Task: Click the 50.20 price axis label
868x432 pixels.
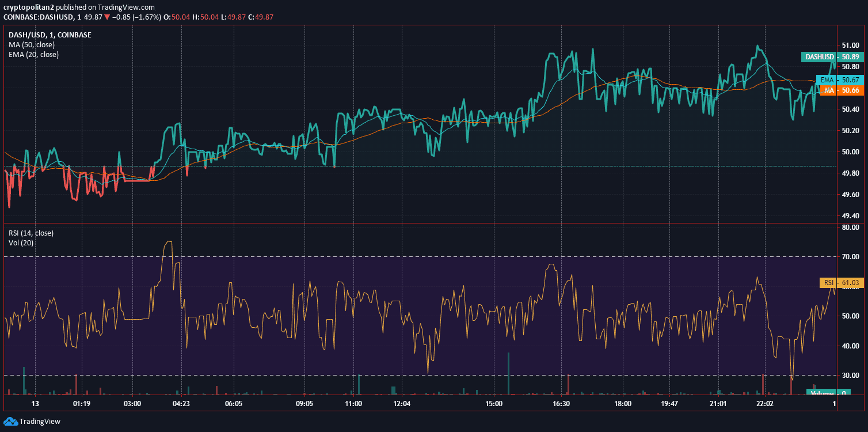Action: tap(851, 131)
